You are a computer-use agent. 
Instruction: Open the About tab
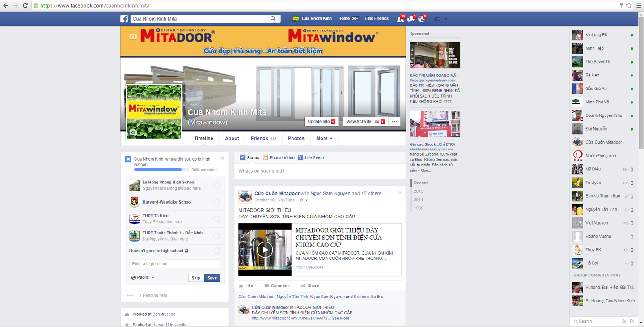point(232,139)
